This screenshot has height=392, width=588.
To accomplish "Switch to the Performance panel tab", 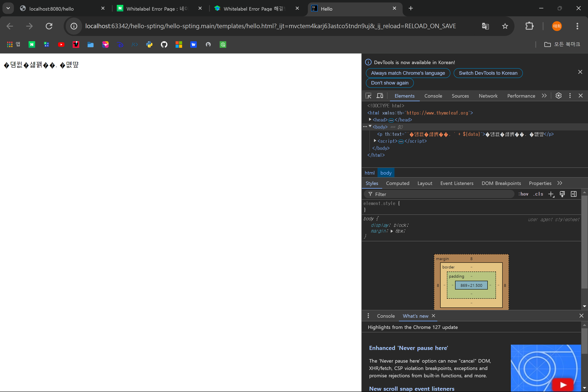I will (x=521, y=96).
